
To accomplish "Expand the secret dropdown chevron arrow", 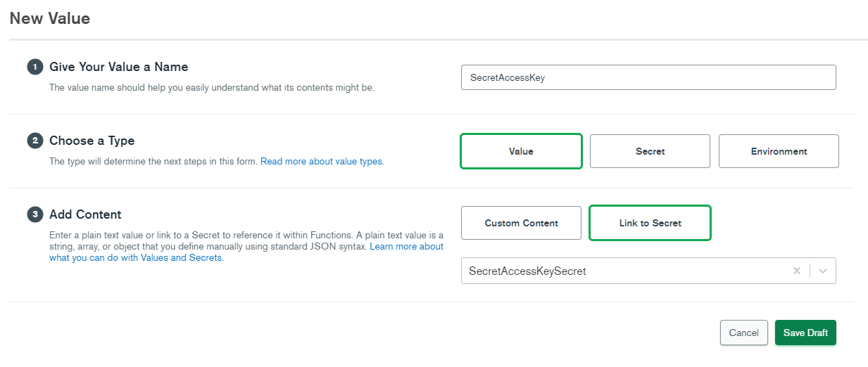I will tap(823, 271).
